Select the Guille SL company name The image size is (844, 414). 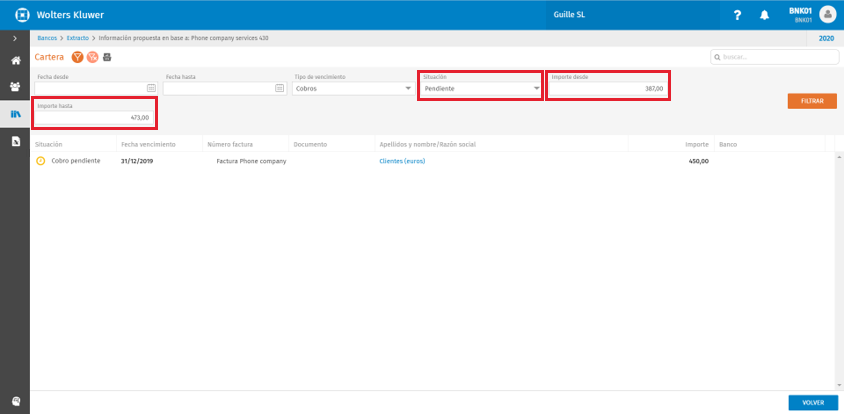pos(569,15)
